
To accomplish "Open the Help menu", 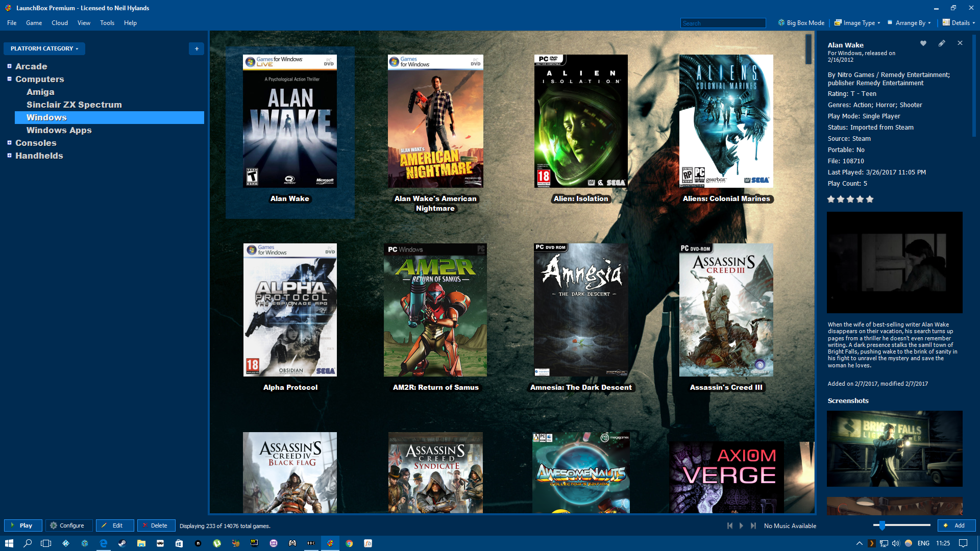I will 130,23.
